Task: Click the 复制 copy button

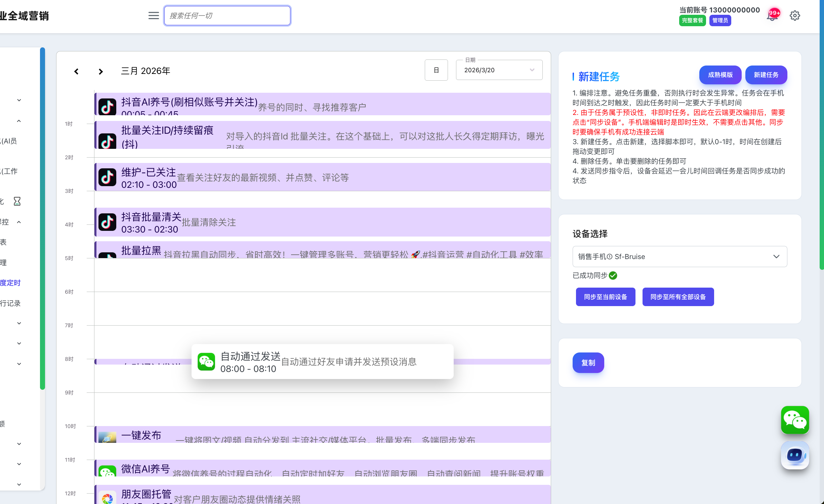Action: click(x=588, y=363)
